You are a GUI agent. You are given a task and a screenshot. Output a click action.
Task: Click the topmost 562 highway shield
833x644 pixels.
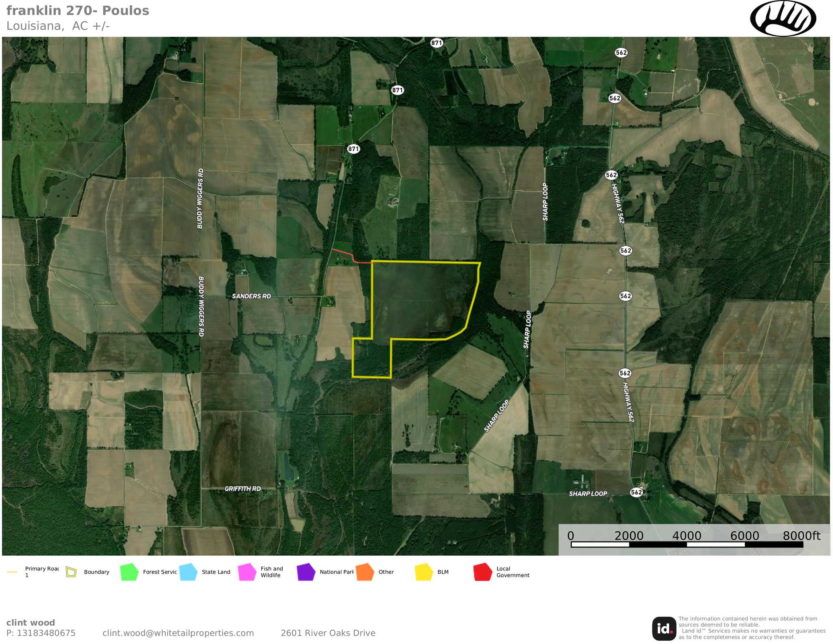621,52
